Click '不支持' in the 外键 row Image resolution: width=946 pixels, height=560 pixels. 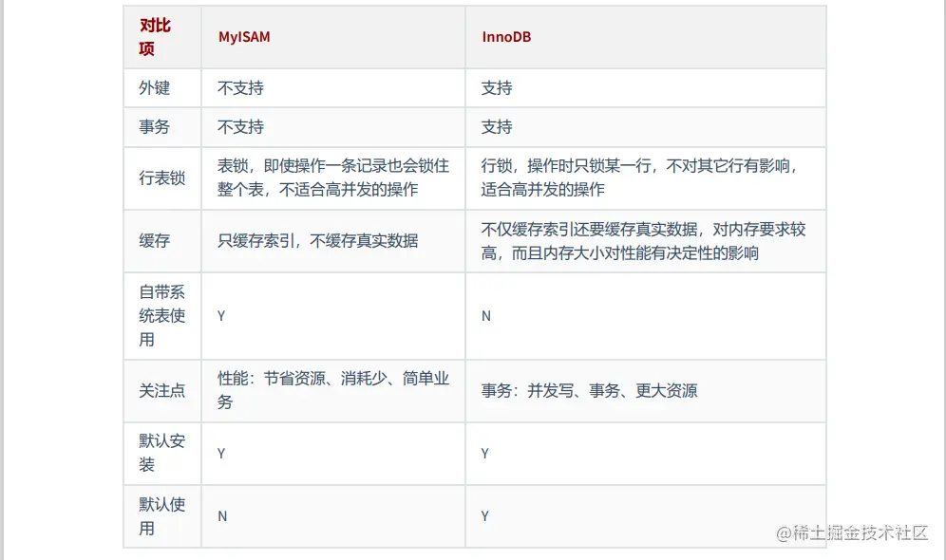click(x=240, y=88)
